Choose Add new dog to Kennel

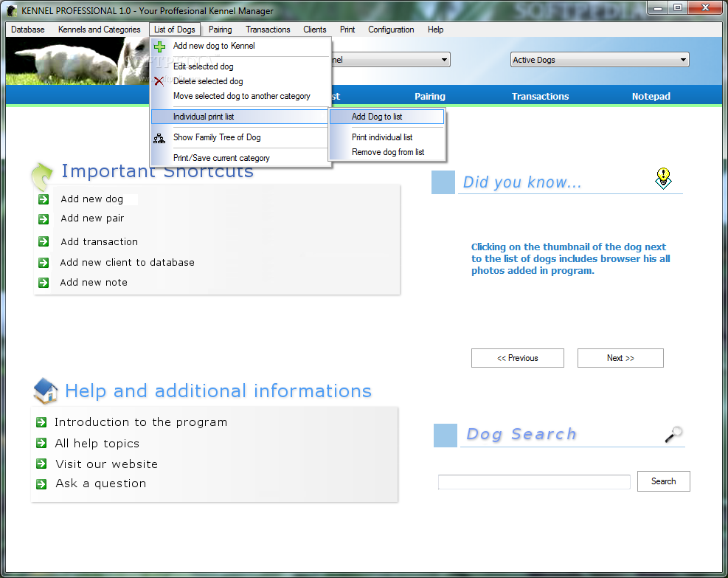240,46
